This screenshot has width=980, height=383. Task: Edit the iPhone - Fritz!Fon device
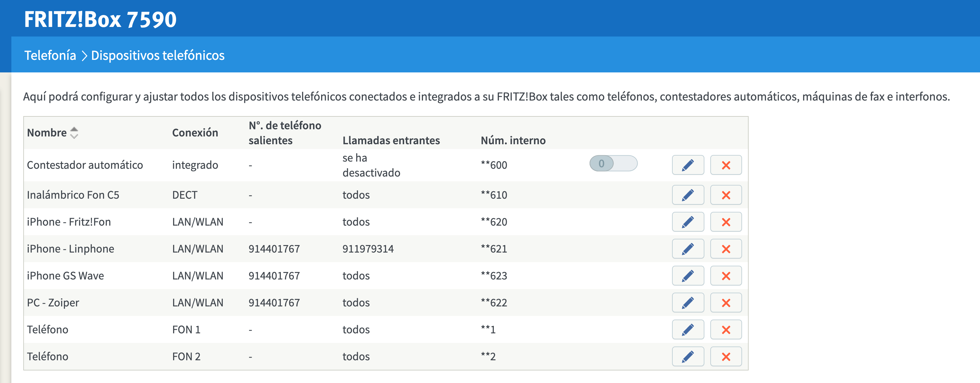[x=688, y=222]
